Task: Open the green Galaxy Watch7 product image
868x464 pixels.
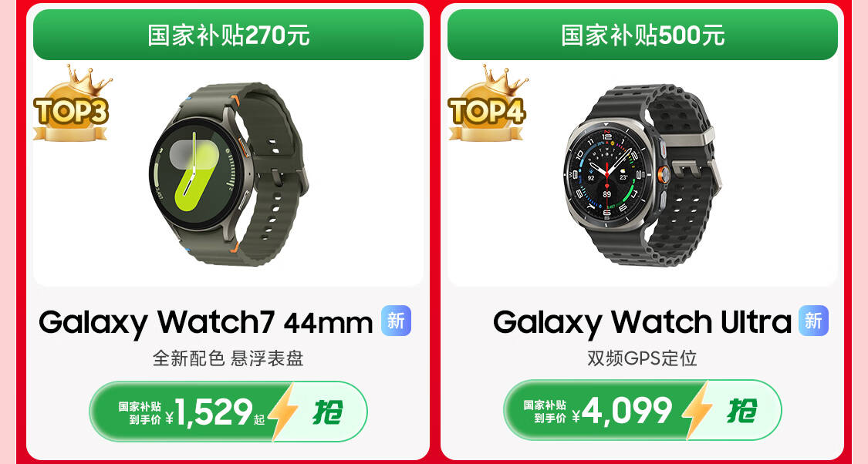Action: 228,174
